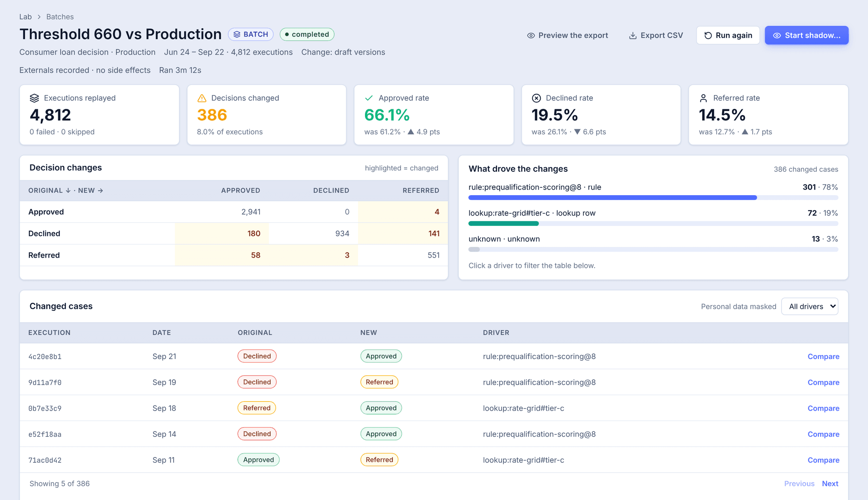The width and height of the screenshot is (868, 500).
Task: Filter by rule:prequalification-scoring@8 progress bar
Action: [653, 198]
